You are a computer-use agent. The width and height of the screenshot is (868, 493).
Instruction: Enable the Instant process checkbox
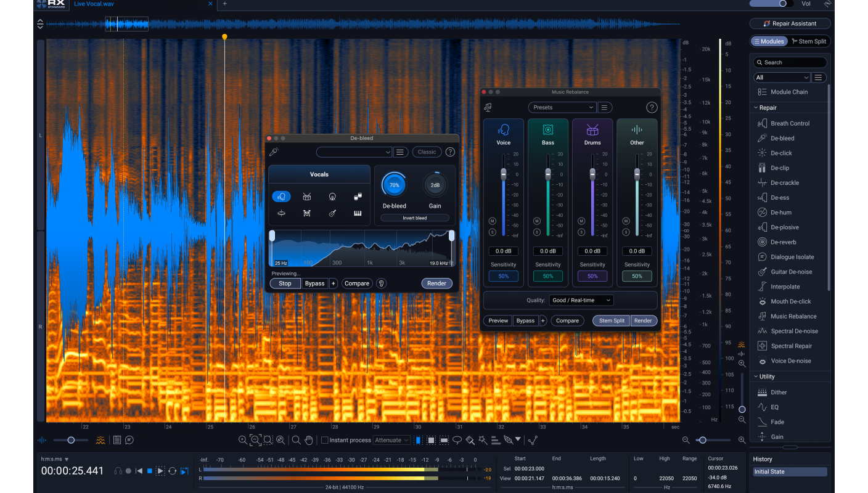[324, 440]
